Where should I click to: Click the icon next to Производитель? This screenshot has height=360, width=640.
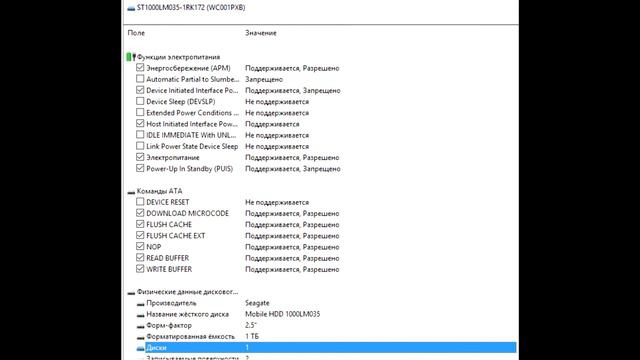[140, 304]
